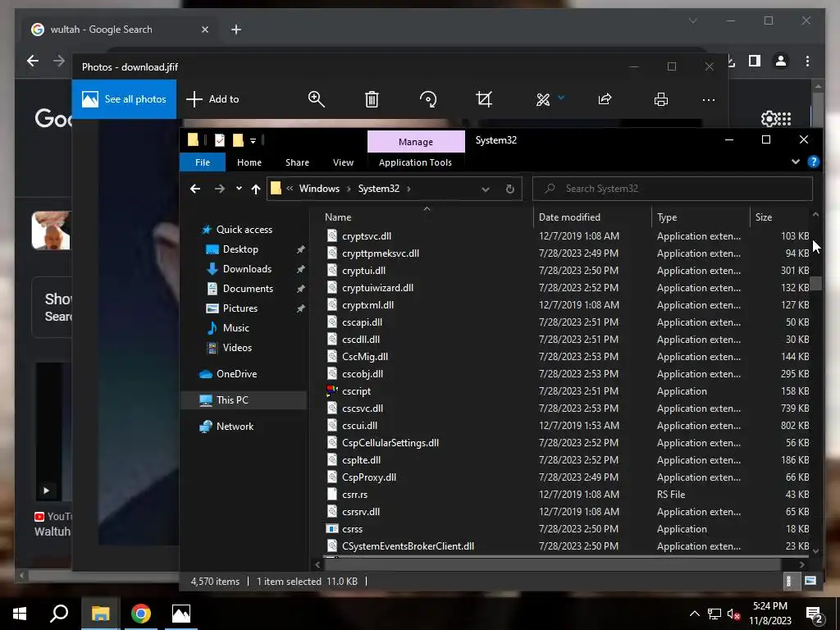Switch to details view icon in status bar
840x630 pixels.
[x=788, y=581]
